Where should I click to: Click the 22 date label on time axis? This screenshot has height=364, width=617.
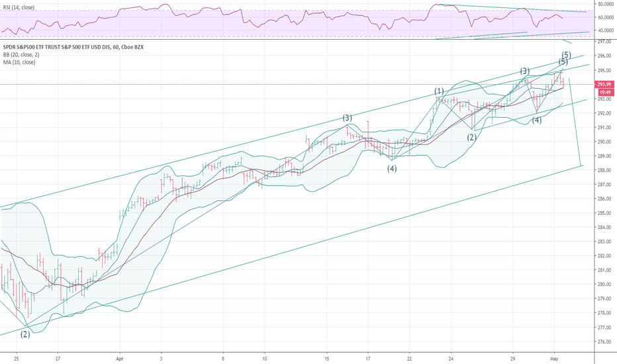pyautogui.click(x=410, y=359)
